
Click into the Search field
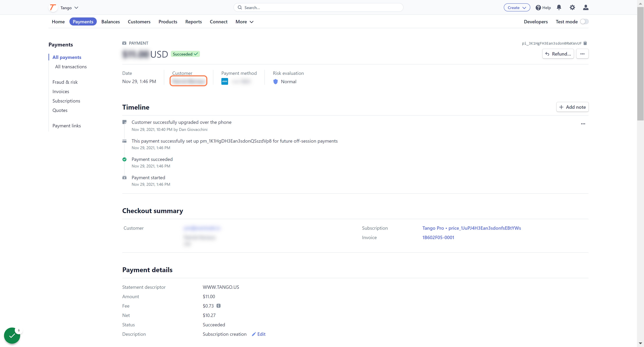[318, 8]
